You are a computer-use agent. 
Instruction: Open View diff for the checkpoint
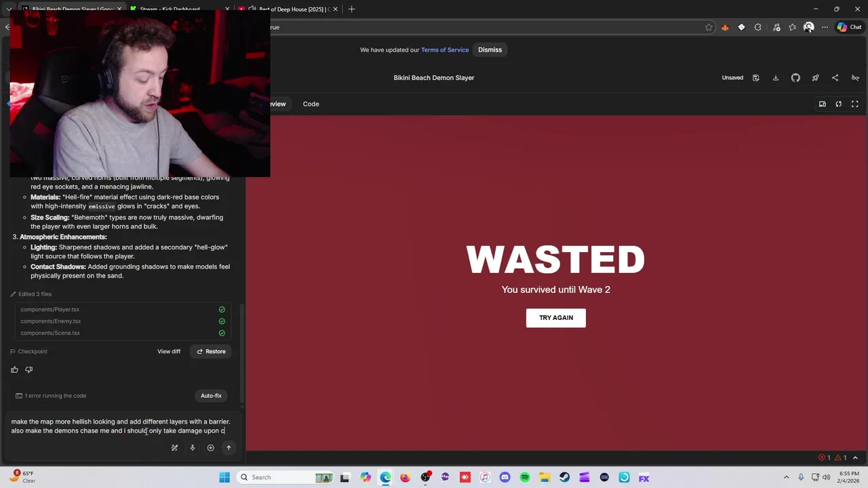click(x=169, y=351)
